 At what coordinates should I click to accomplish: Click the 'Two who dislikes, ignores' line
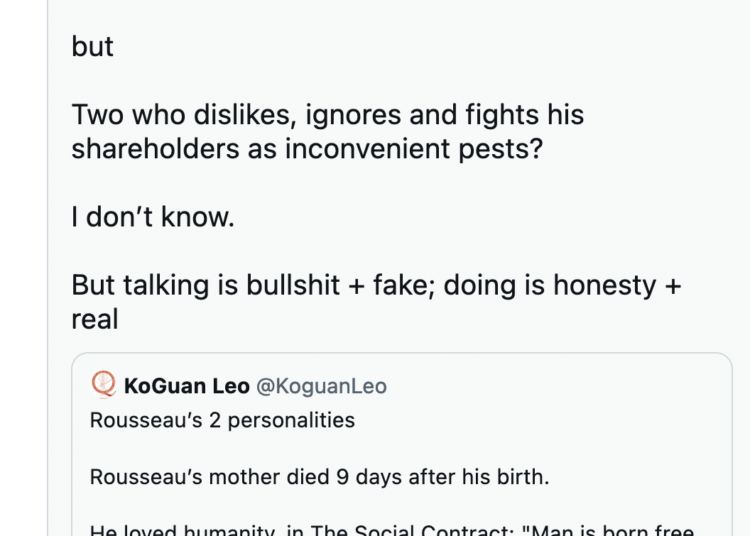pyautogui.click(x=328, y=115)
